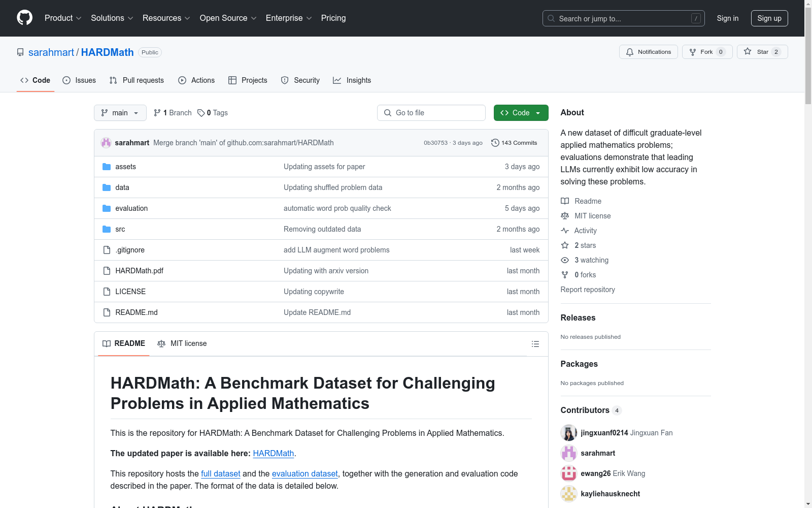The width and height of the screenshot is (812, 508).
Task: Click the Go to file search field
Action: (x=431, y=113)
